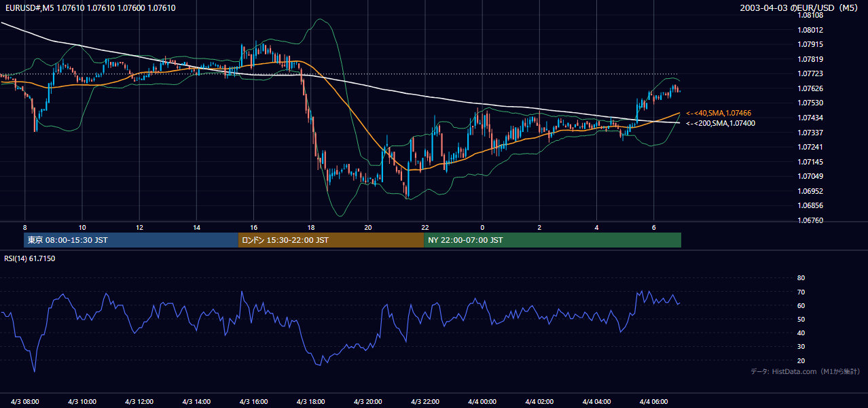Click hour label 16 under the price chart
868x408 pixels.
[253, 227]
